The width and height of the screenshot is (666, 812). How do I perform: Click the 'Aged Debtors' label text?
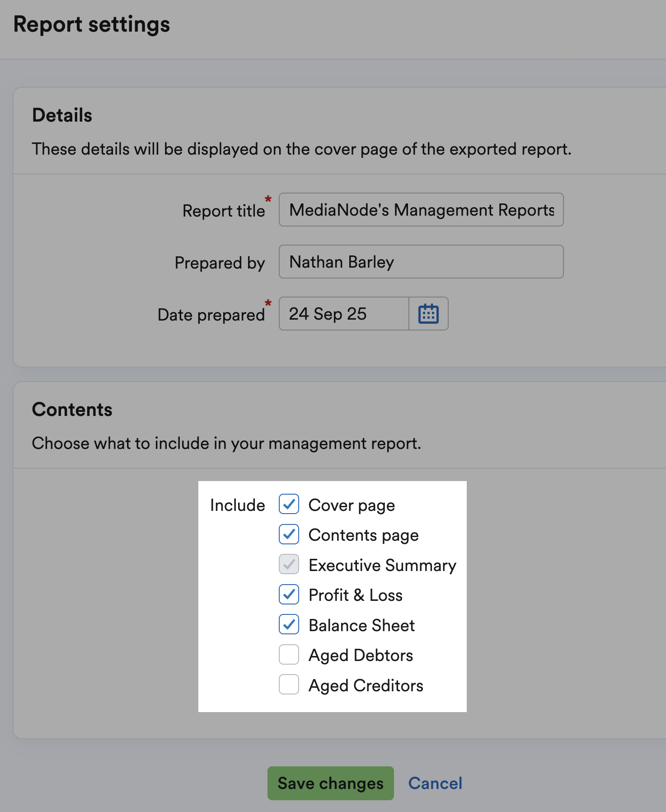(361, 655)
